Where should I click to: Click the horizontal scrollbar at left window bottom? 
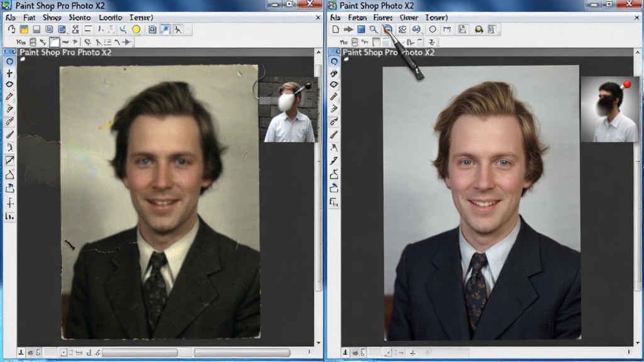(x=196, y=353)
